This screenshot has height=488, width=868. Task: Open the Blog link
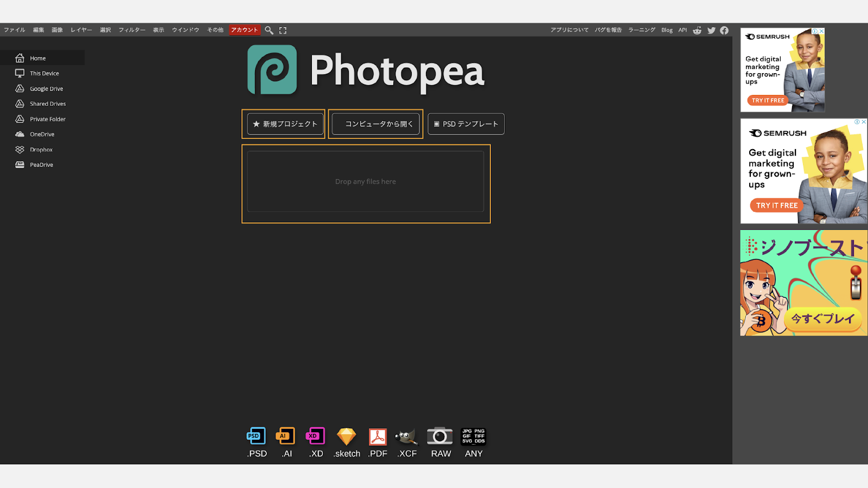(x=667, y=30)
